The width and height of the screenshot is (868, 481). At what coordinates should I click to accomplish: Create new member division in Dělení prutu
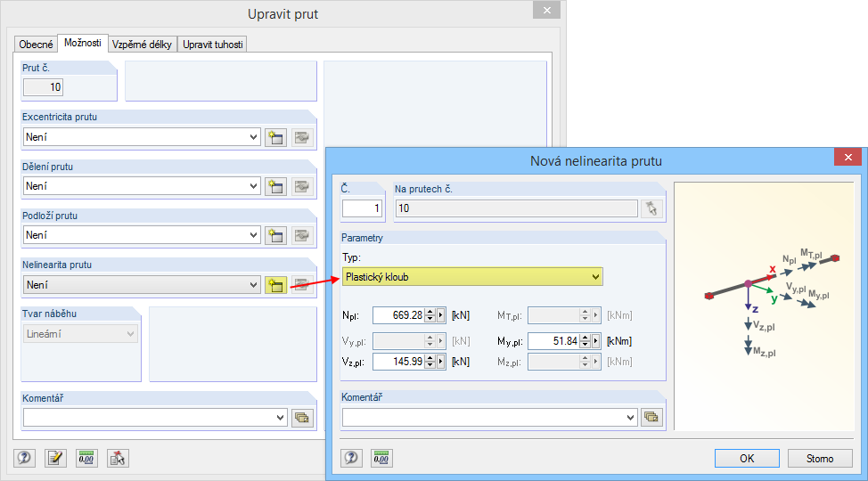[275, 186]
